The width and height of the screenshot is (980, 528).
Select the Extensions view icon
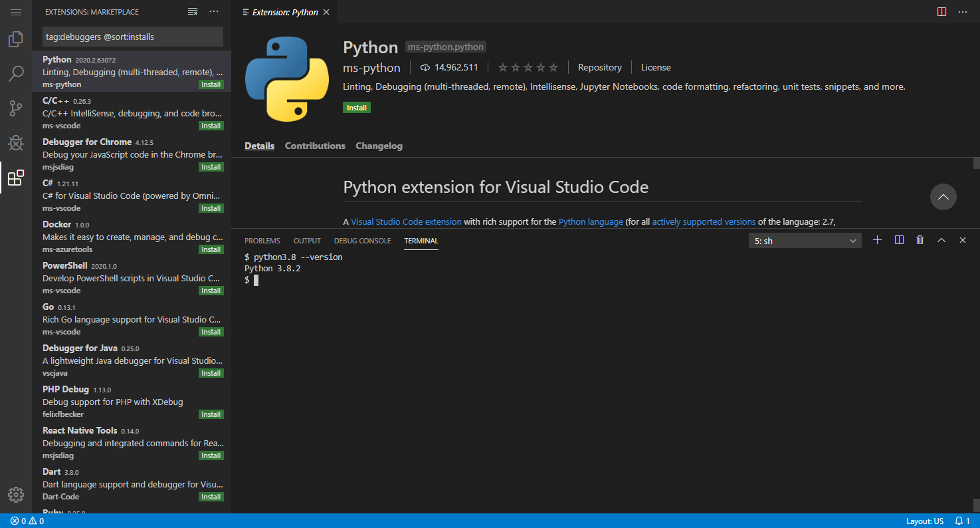click(16, 178)
